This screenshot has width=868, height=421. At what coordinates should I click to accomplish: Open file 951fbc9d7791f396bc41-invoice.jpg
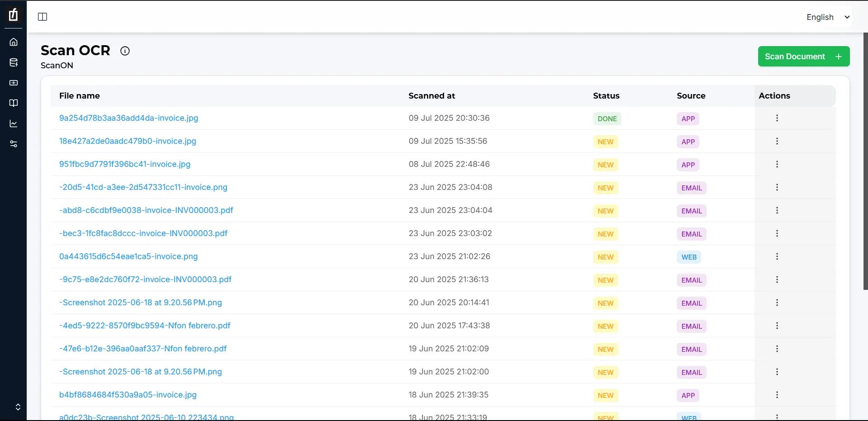pyautogui.click(x=125, y=164)
